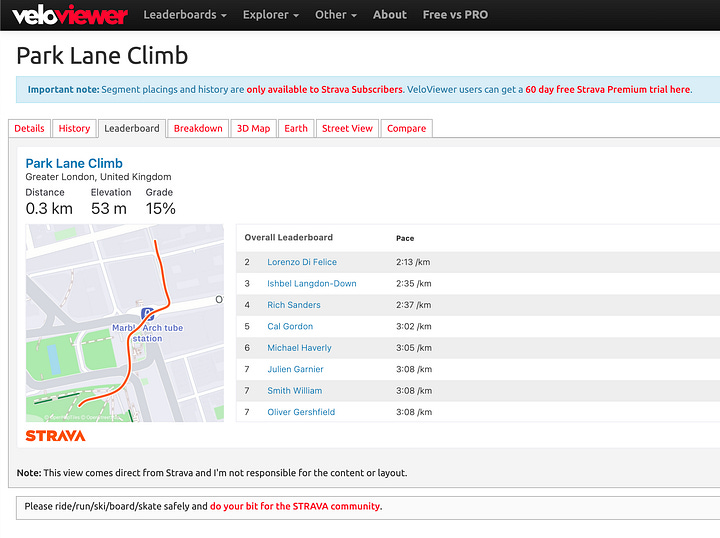Image resolution: width=720 pixels, height=538 pixels.
Task: Open the Street View tab
Action: 347,129
